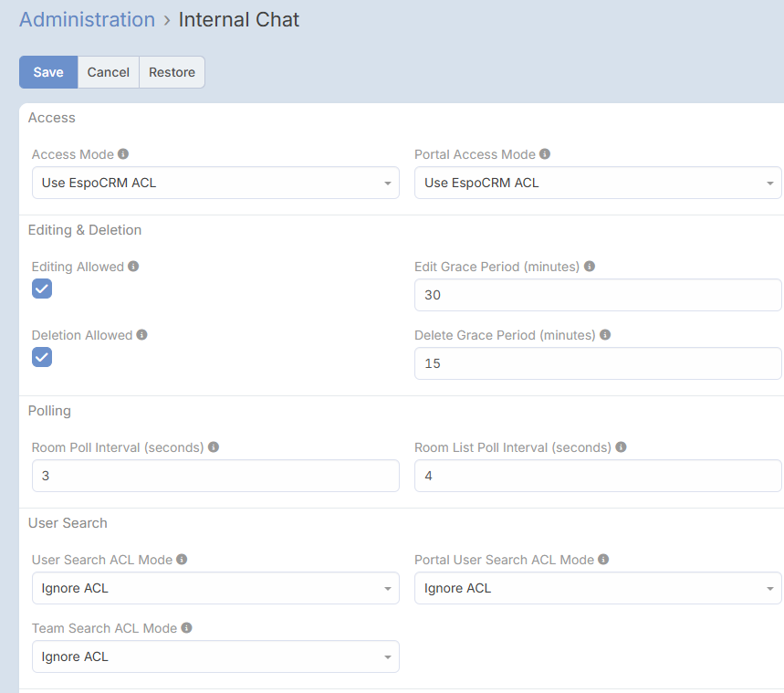Click the Cancel button
The height and width of the screenshot is (693, 784).
coord(108,72)
